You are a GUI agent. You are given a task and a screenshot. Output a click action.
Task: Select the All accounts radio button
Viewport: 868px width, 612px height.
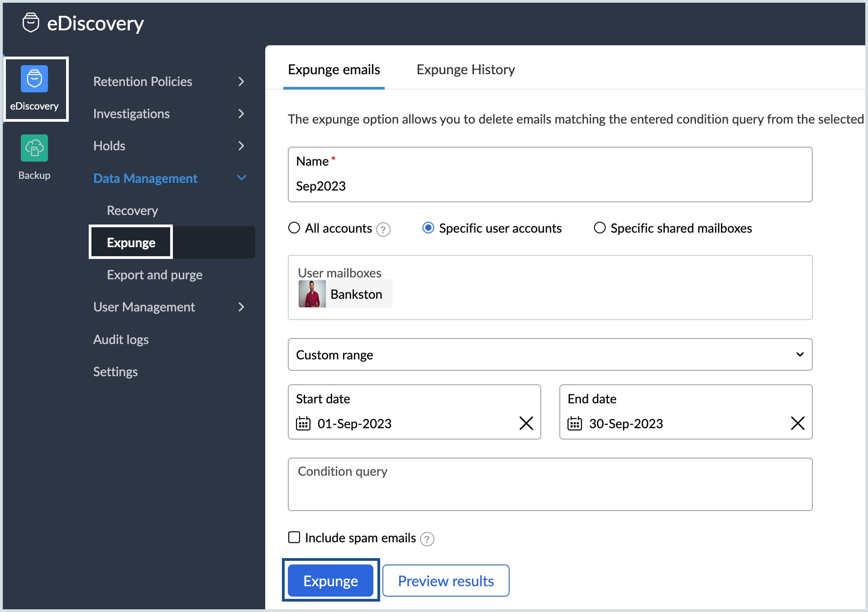coord(294,228)
